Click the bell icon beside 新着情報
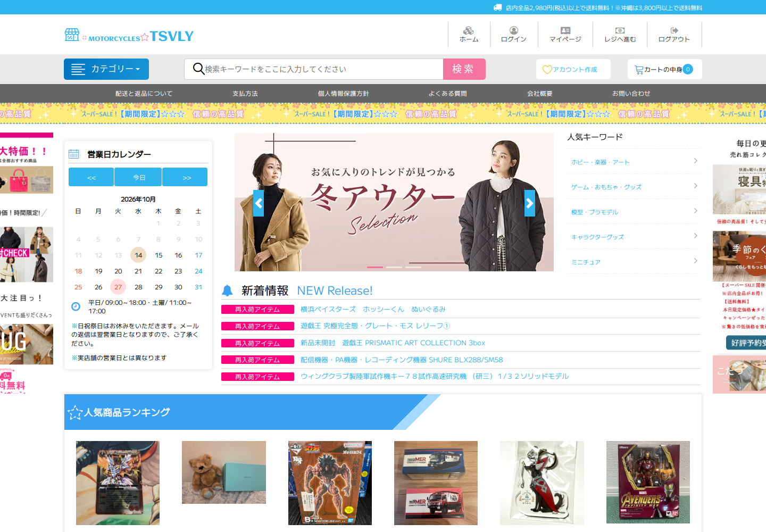Image resolution: width=766 pixels, height=532 pixels. (x=227, y=290)
